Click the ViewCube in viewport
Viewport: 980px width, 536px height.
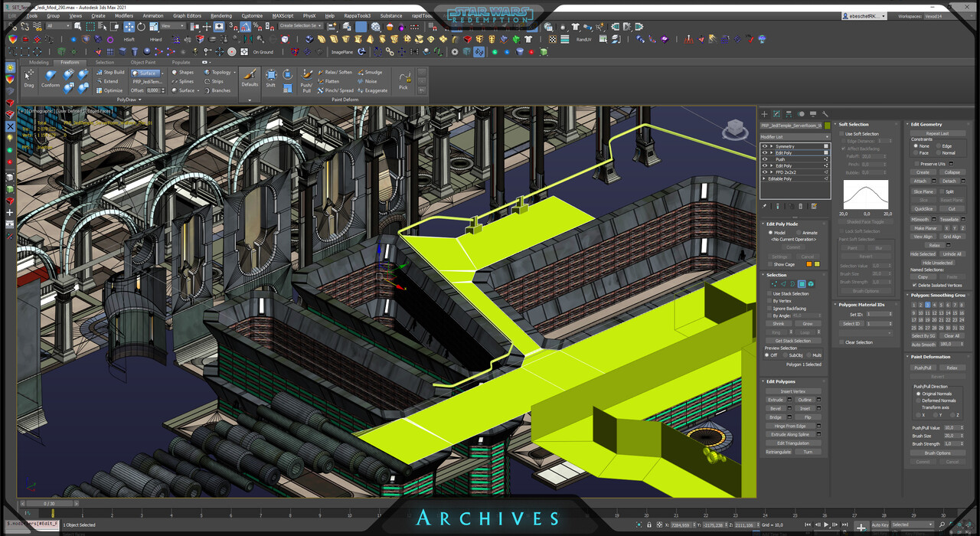click(x=736, y=129)
